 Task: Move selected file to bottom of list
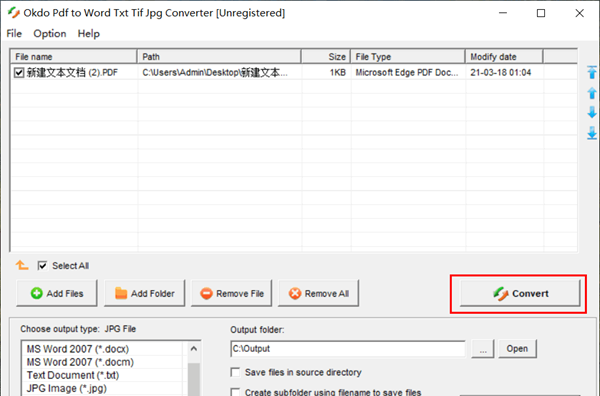(592, 133)
